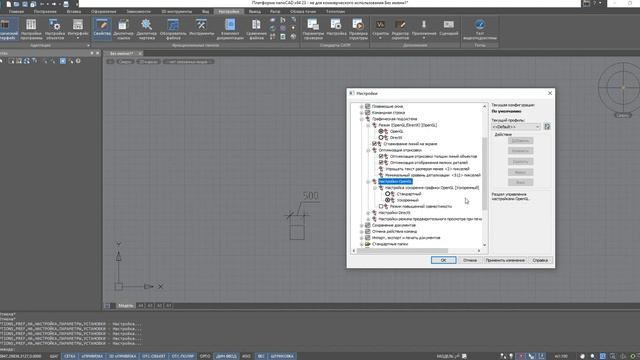Screen dimensions: 640x360
Task: Open Параметры проверки in the standards group
Action: click(x=313, y=29)
